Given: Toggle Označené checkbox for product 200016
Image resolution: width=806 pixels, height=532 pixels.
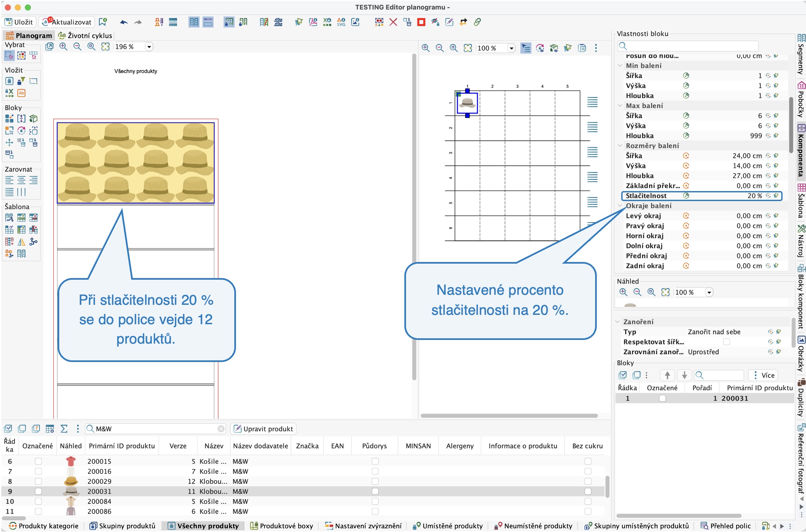Looking at the screenshot, I should pos(38,471).
